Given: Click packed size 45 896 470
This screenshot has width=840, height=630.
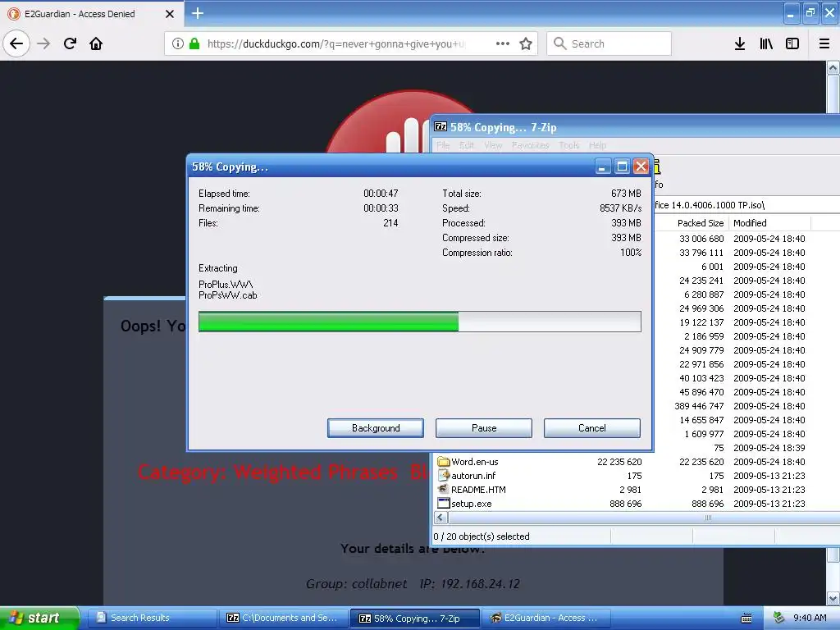Looking at the screenshot, I should pyautogui.click(x=701, y=392).
